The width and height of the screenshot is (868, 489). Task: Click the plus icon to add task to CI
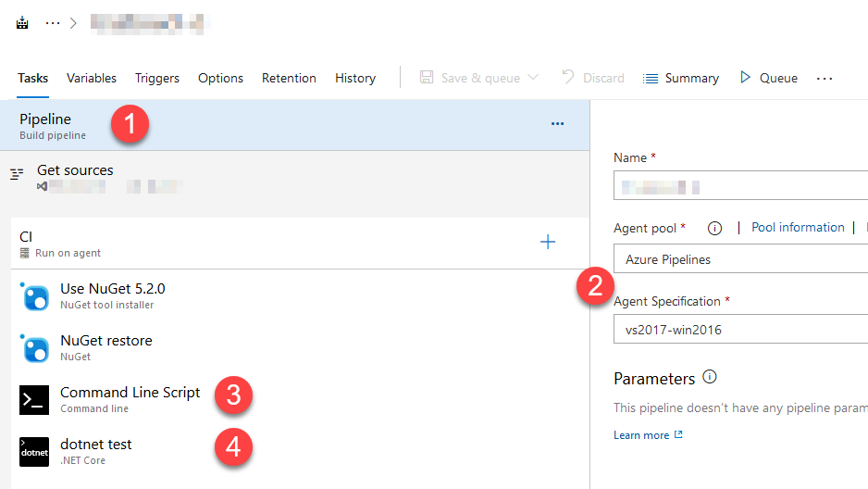pos(548,243)
